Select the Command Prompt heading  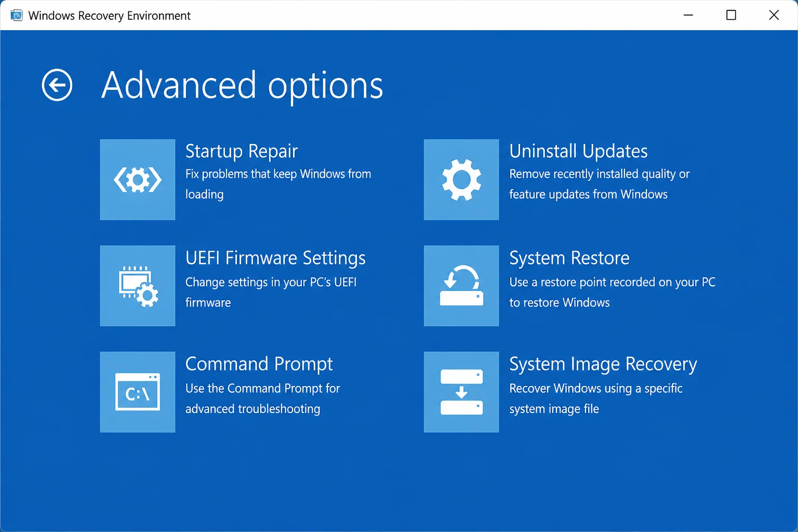[259, 364]
